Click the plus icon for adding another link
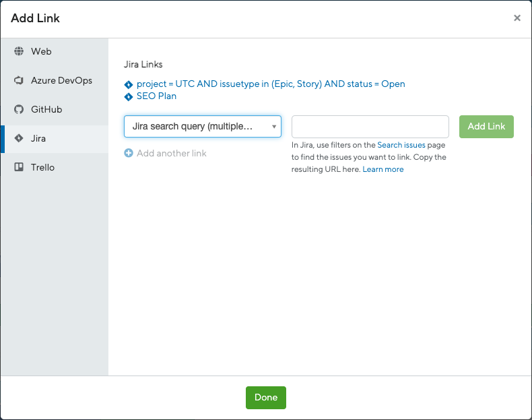Image resolution: width=532 pixels, height=420 pixels. pos(129,153)
